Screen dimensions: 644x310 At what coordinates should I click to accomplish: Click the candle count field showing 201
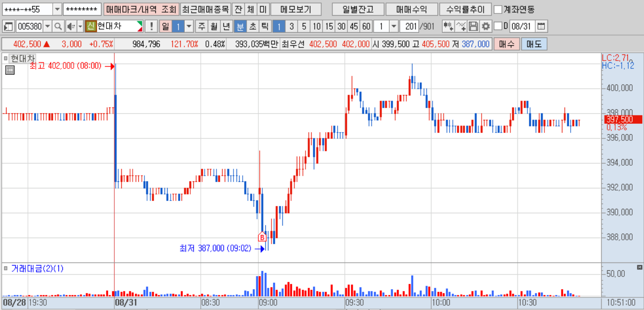click(409, 27)
